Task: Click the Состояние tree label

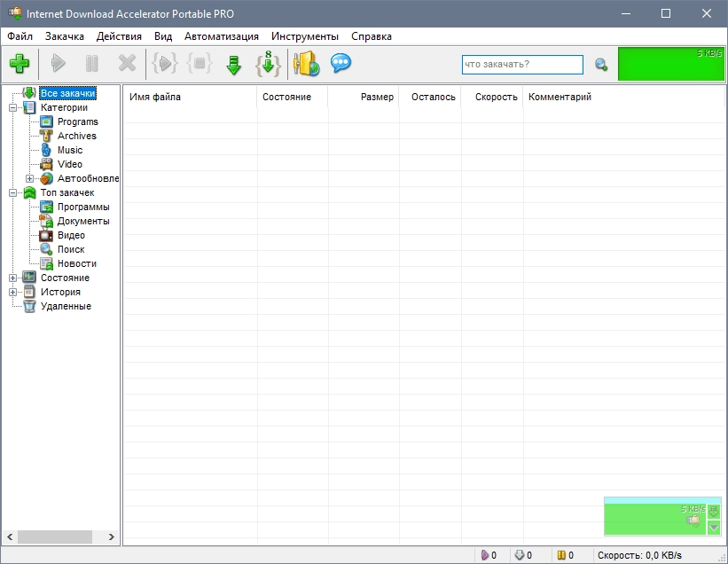Action: [65, 278]
